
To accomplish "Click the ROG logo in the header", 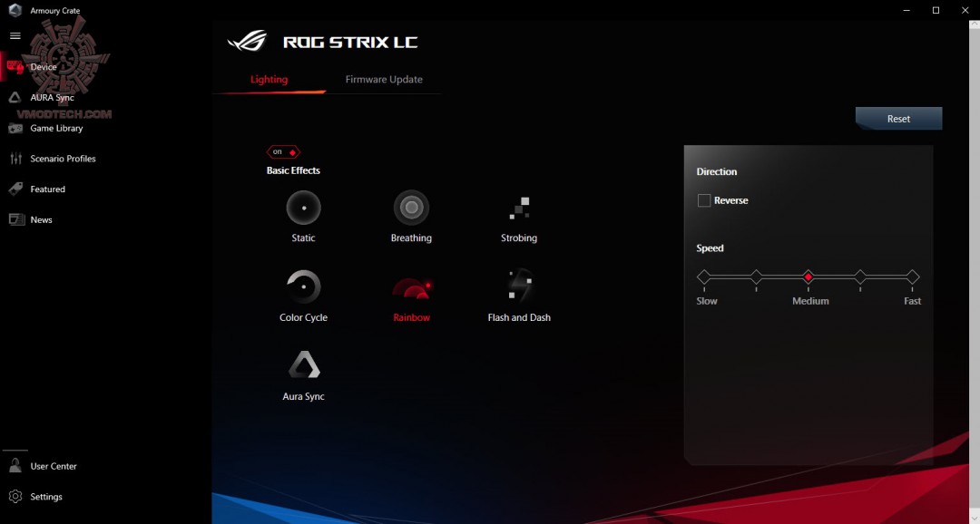I will pyautogui.click(x=248, y=41).
